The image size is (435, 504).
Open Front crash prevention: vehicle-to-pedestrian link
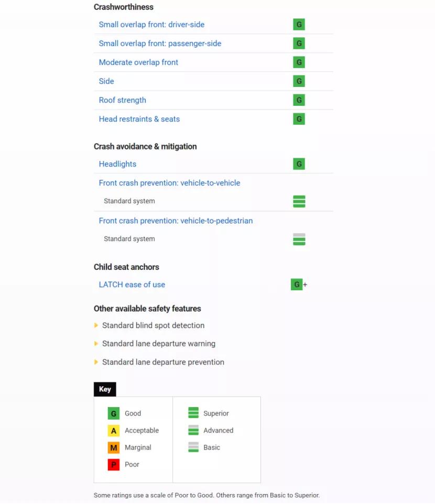click(176, 221)
